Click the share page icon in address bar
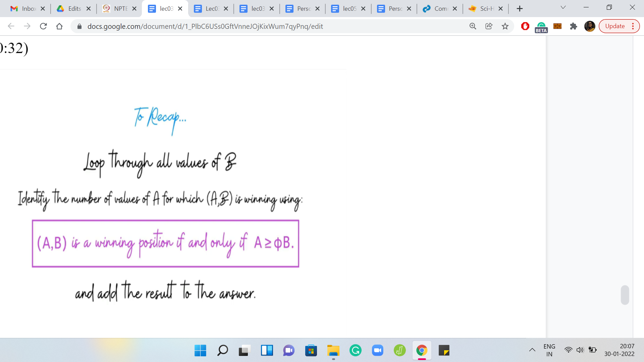The height and width of the screenshot is (362, 644). pos(489,26)
